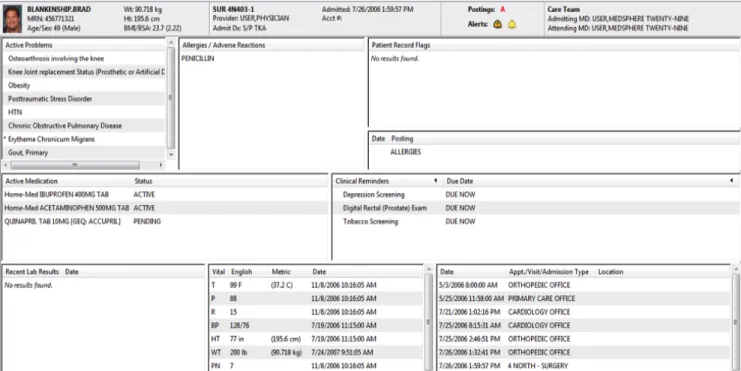Select the Gout, Primary problem
Screen dimensions: 741x371
(84, 153)
